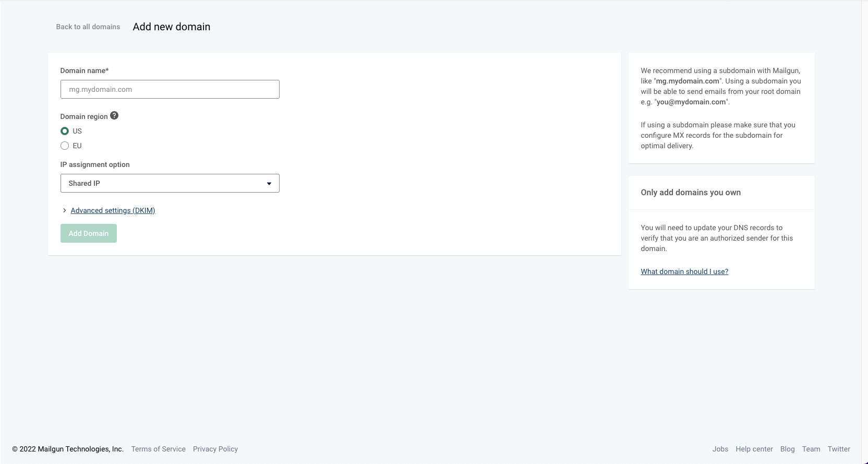Viewport: 868px width, 464px height.
Task: Go back to all domains
Action: [x=88, y=27]
